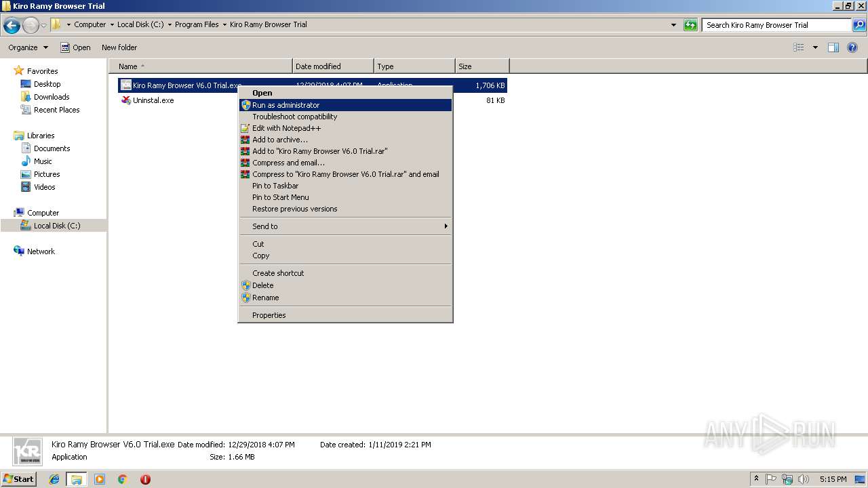Click the Notepad++ icon in context menu
The width and height of the screenshot is (868, 488).
(245, 128)
